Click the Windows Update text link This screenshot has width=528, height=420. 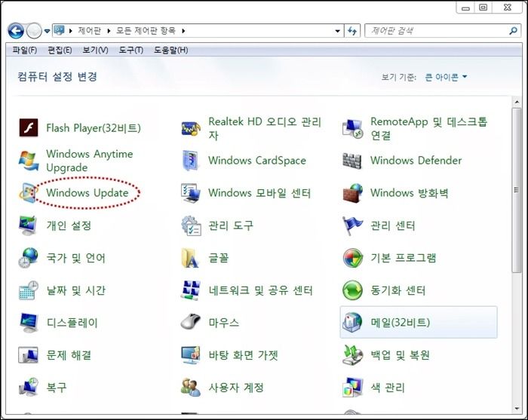87,193
